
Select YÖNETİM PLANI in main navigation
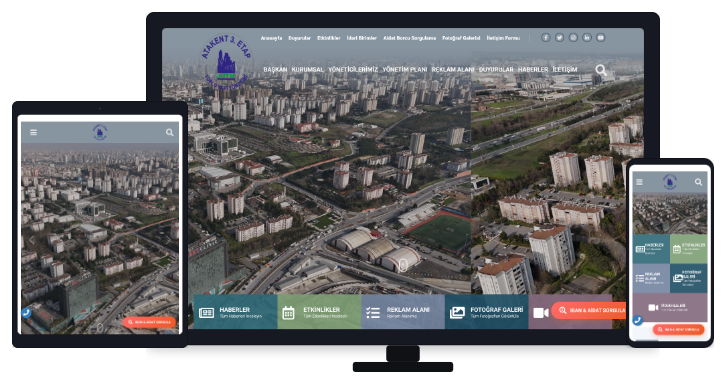(x=405, y=69)
